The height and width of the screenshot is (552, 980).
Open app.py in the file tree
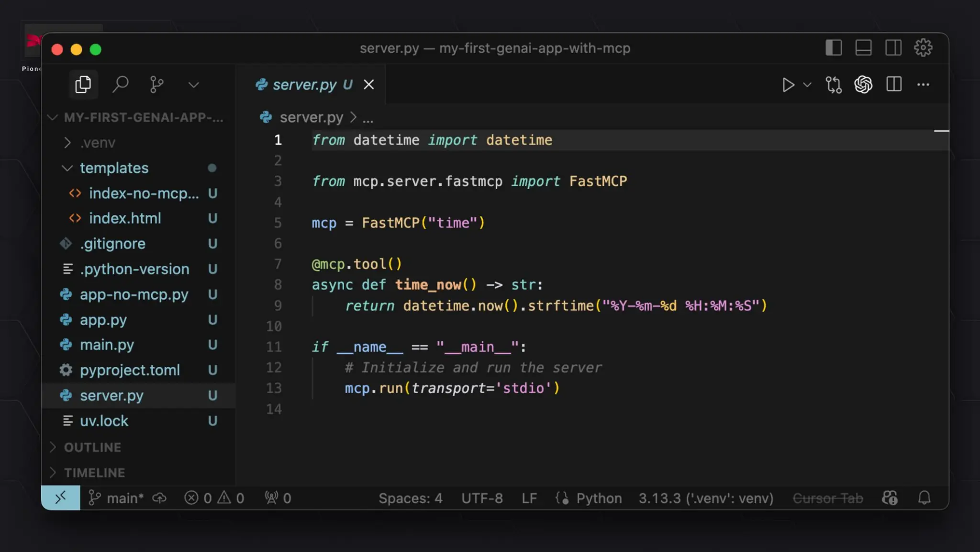(103, 320)
